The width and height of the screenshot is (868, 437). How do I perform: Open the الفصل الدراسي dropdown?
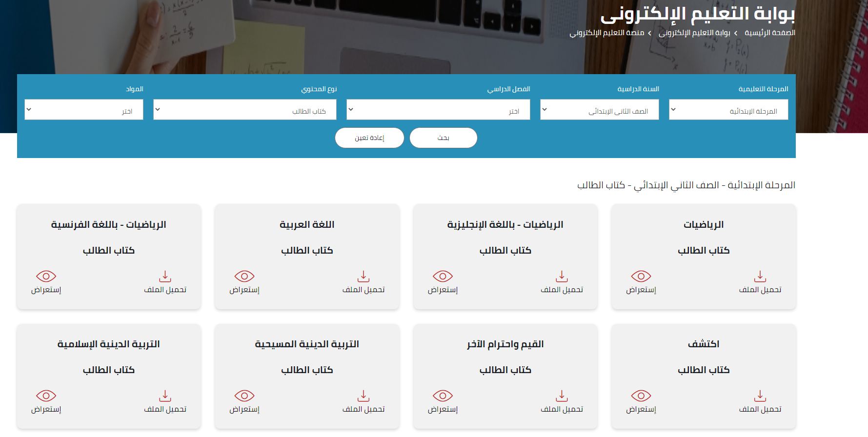[438, 110]
